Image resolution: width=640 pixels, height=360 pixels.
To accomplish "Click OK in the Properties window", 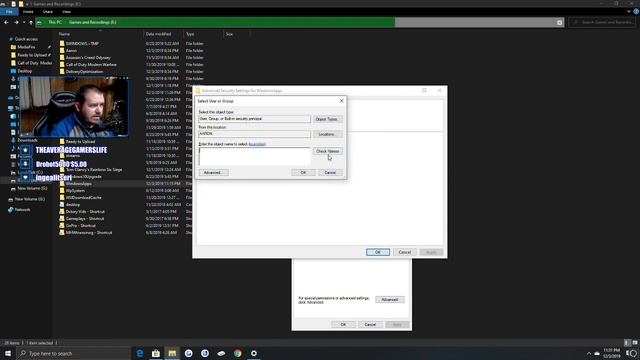I will [343, 324].
